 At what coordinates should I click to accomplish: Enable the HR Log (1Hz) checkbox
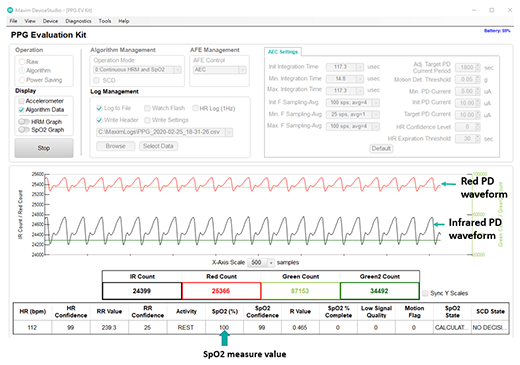[195, 108]
